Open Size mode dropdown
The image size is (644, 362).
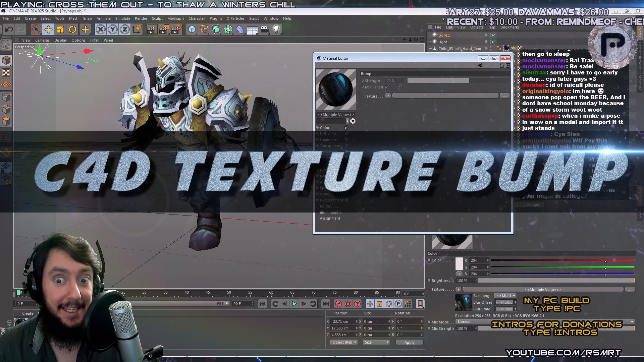click(377, 342)
